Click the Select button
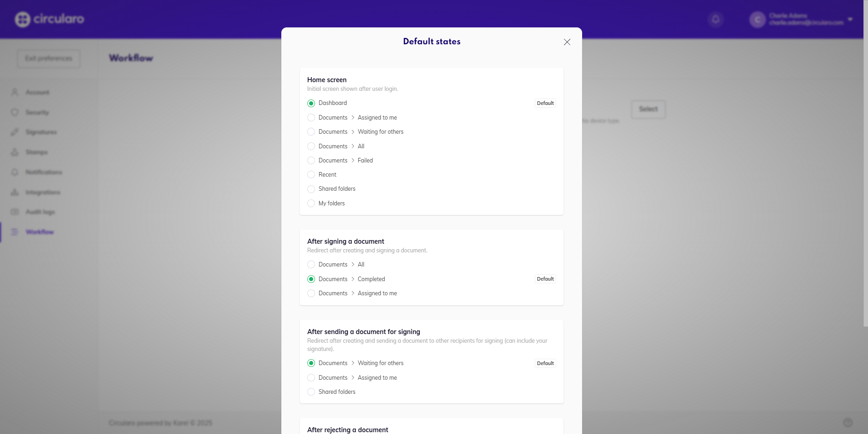Viewport: 868px width, 434px height. point(648,109)
